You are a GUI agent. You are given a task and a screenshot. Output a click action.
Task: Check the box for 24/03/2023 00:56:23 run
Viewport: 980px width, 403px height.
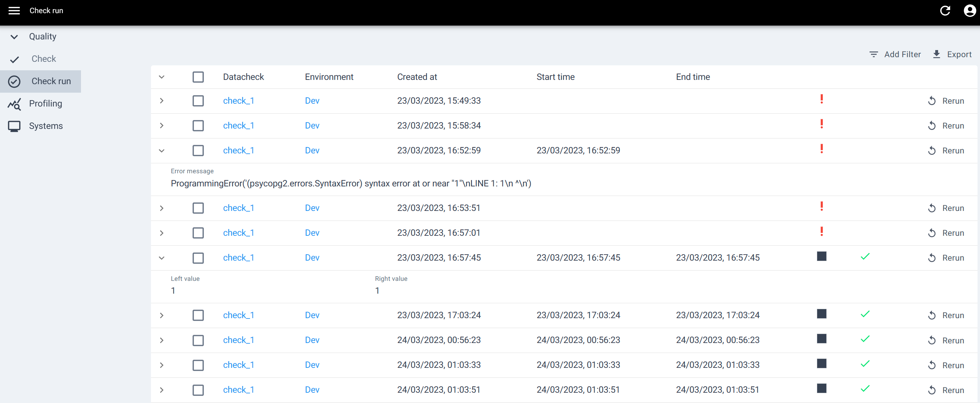pyautogui.click(x=198, y=340)
